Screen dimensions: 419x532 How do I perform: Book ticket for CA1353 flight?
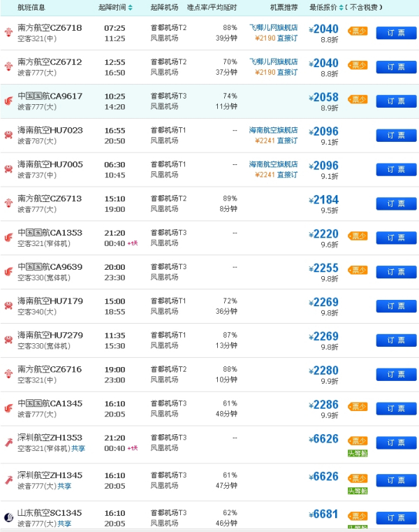[396, 238]
